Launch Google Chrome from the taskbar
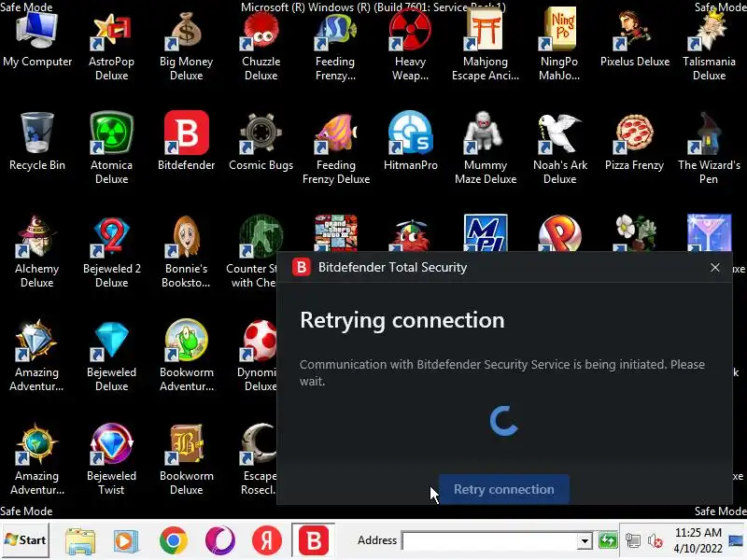 coord(174,540)
